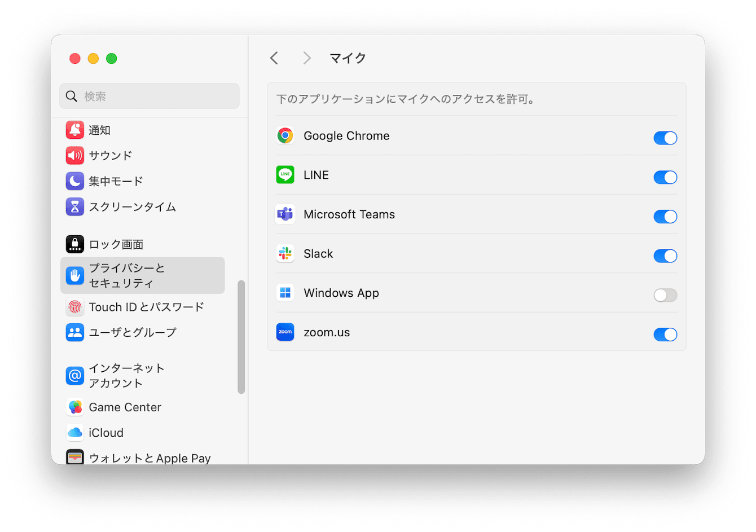
Task: Click the マイク page title
Action: coord(348,58)
